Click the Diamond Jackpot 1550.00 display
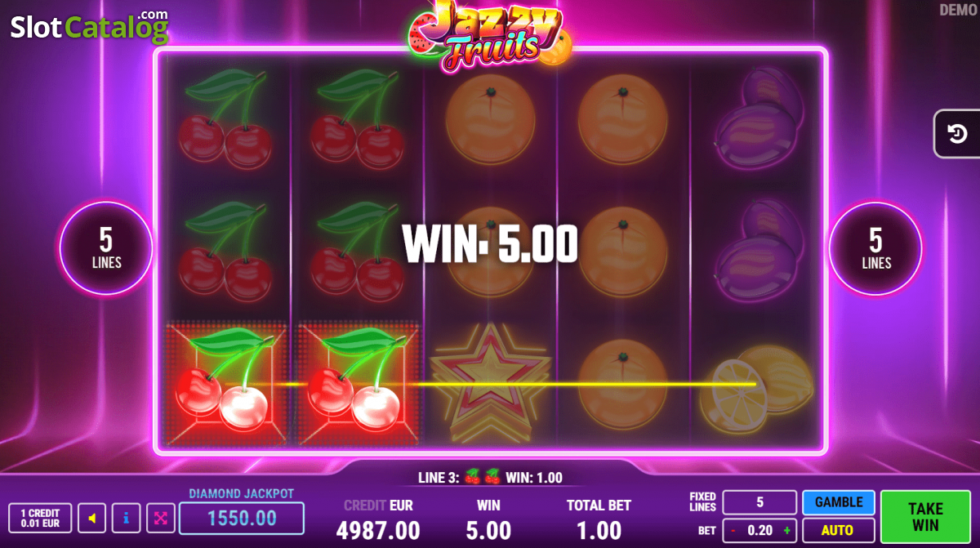The height and width of the screenshot is (548, 980). tap(242, 518)
